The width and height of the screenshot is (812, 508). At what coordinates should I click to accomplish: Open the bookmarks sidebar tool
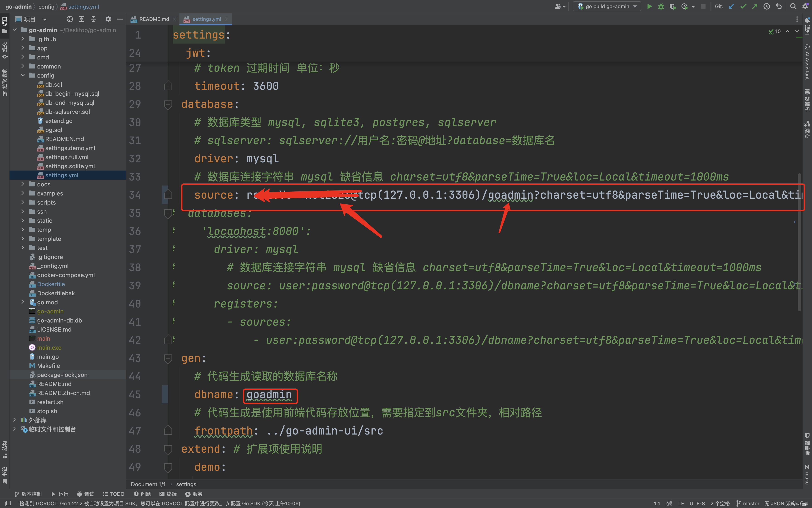4,475
